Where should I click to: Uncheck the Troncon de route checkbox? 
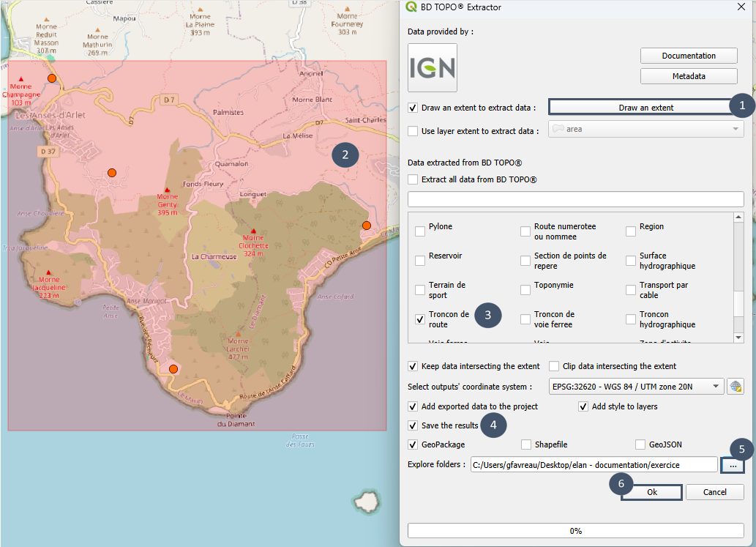point(420,319)
